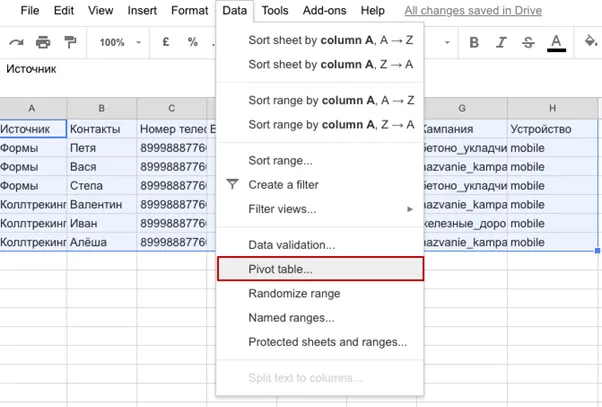Open text color picker
This screenshot has height=407, width=602.
[556, 43]
